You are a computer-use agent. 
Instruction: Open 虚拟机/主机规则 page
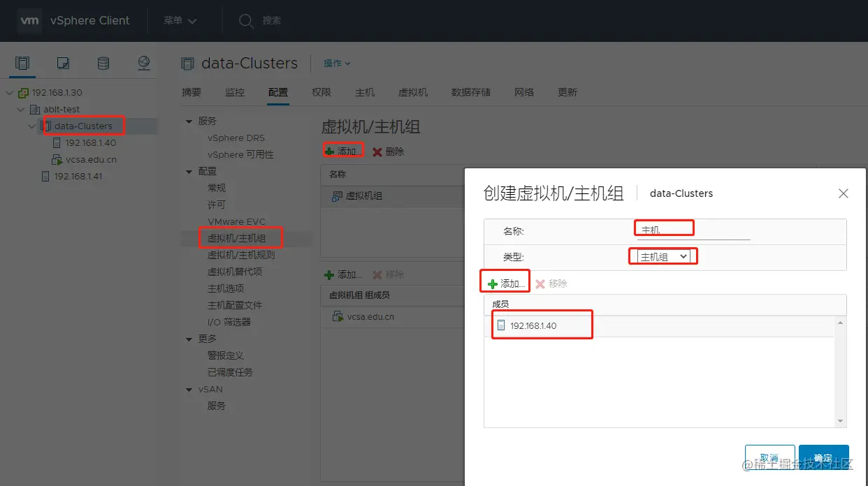coord(241,256)
